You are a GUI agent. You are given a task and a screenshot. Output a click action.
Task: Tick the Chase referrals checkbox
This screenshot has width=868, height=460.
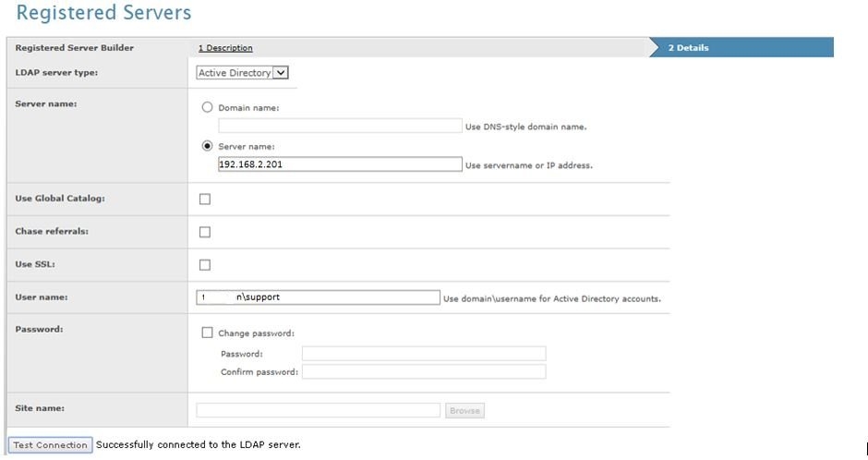pos(205,232)
